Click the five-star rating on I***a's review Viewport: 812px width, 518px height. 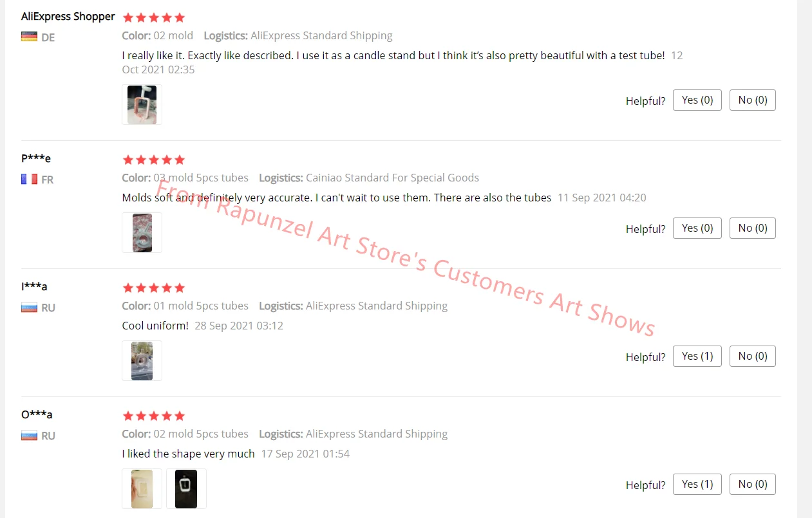(x=153, y=288)
